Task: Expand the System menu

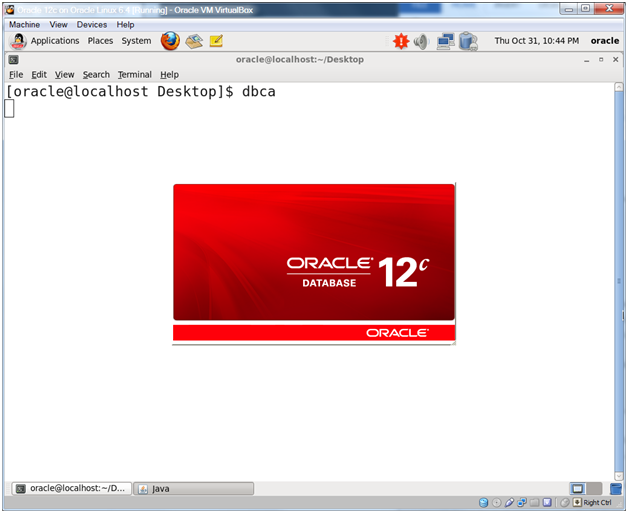Action: (136, 41)
